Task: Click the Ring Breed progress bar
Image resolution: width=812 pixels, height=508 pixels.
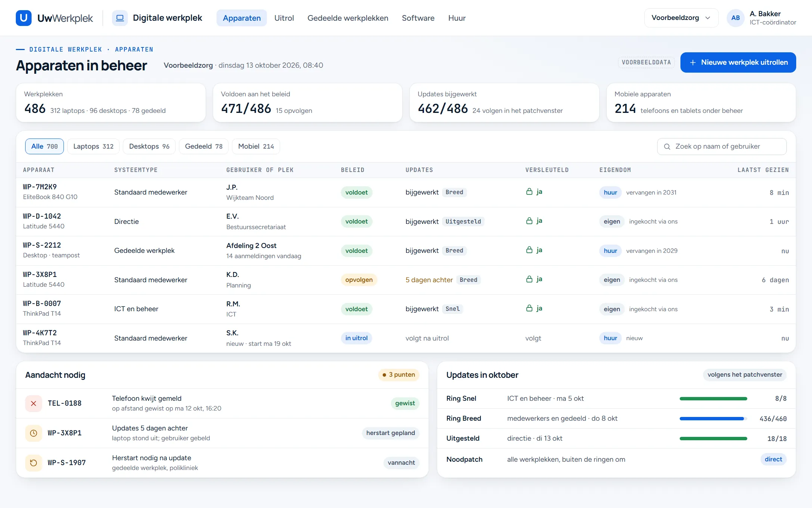Action: click(713, 418)
